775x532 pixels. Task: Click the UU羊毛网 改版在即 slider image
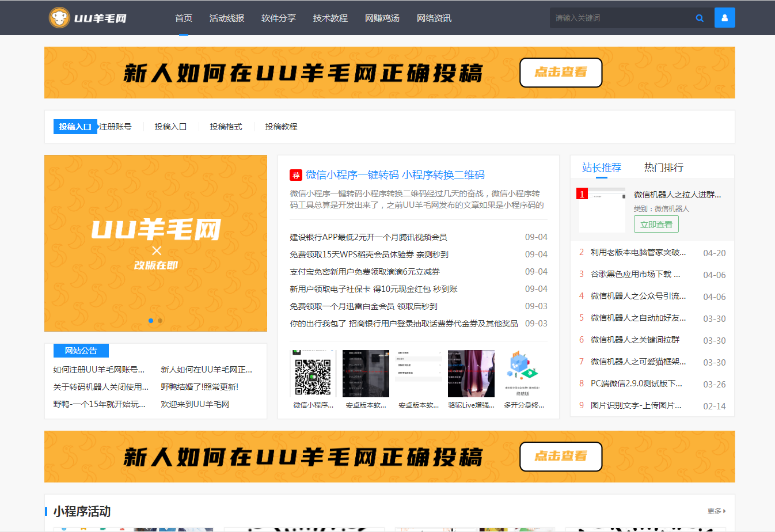coord(155,242)
